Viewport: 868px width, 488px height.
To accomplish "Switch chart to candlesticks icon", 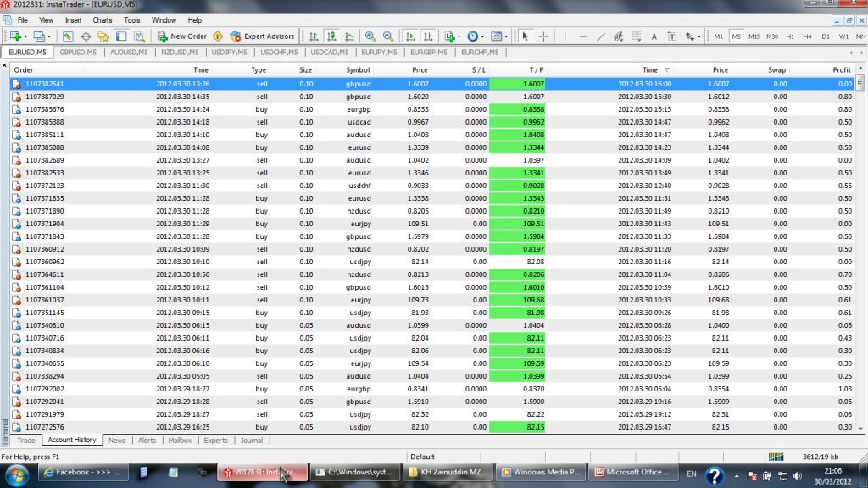I will [x=332, y=36].
